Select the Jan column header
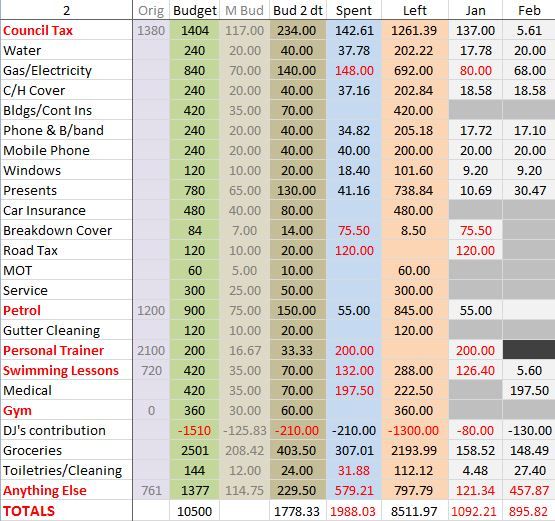 [x=475, y=11]
